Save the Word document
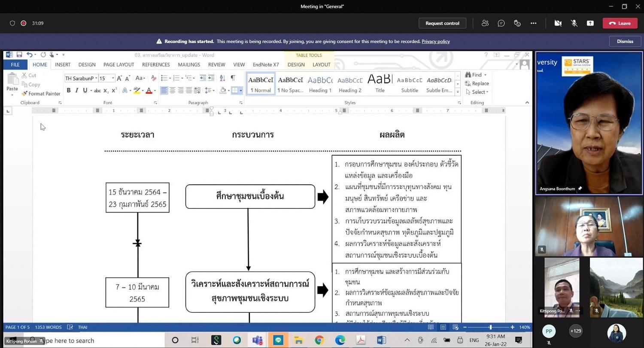This screenshot has height=348, width=644. point(19,55)
